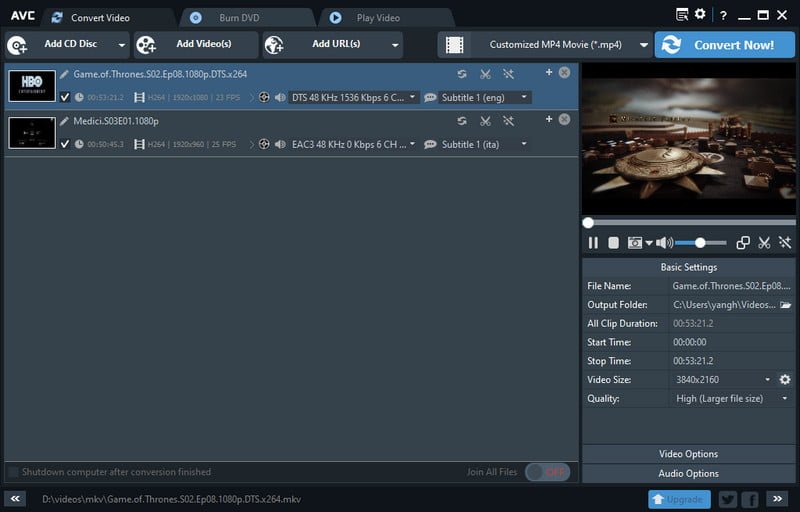Click the effects wand icon on Game.of.Thrones row
800x512 pixels.
[508, 74]
